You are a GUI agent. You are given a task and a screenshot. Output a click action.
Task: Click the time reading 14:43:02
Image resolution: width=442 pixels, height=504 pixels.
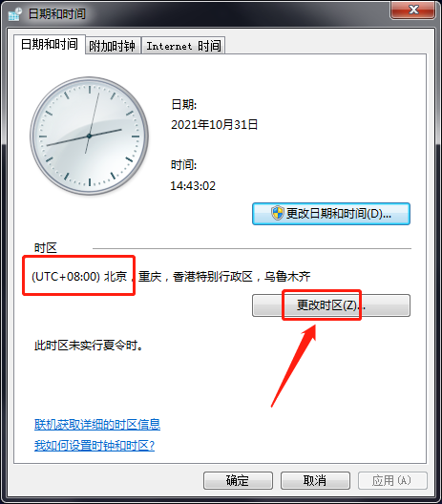click(193, 186)
